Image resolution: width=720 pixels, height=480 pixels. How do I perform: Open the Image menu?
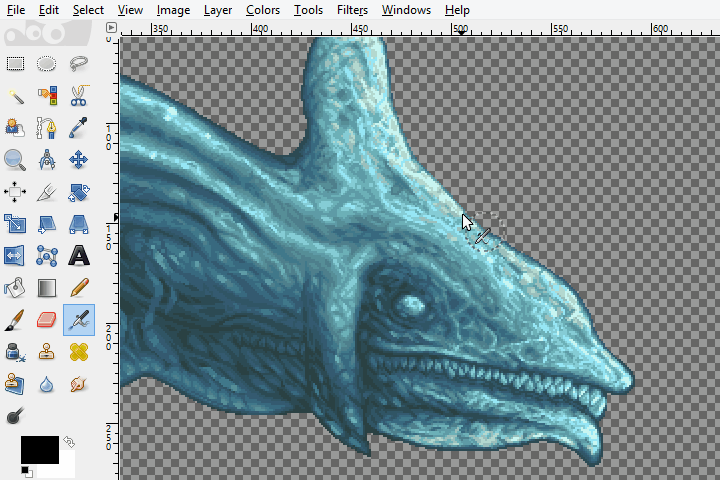click(173, 10)
